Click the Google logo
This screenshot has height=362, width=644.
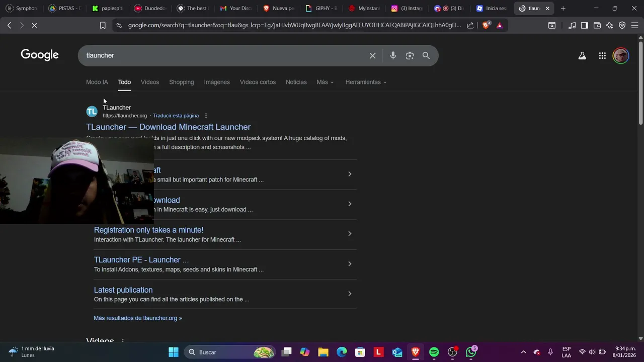[40, 55]
